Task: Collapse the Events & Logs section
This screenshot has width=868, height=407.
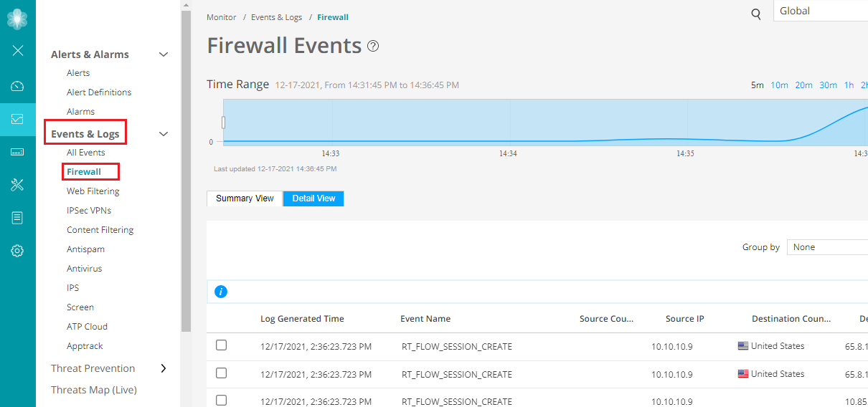Action: click(x=164, y=134)
